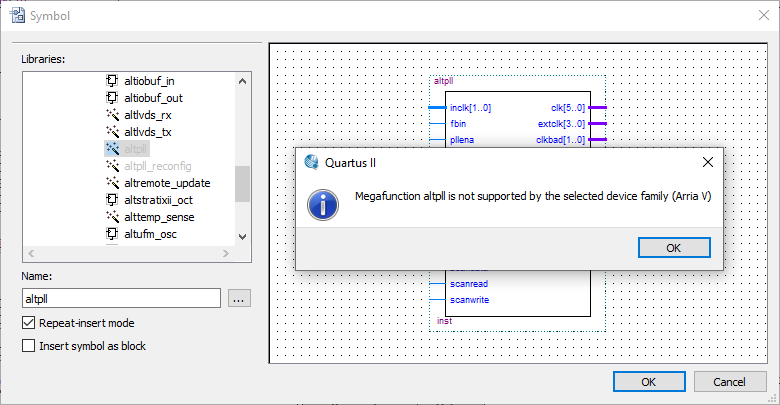Viewport: 780px width, 405px height.
Task: Click the altiobuf_in symbol icon
Action: (112, 81)
